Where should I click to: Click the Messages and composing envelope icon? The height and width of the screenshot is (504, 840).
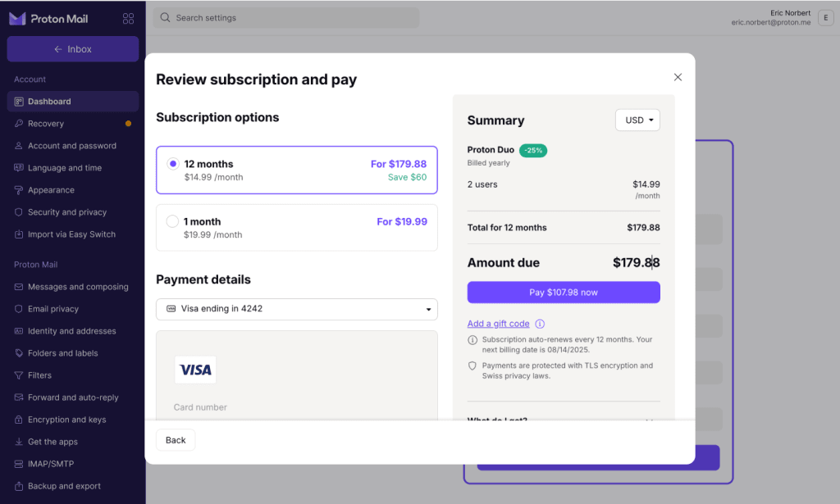coord(19,287)
